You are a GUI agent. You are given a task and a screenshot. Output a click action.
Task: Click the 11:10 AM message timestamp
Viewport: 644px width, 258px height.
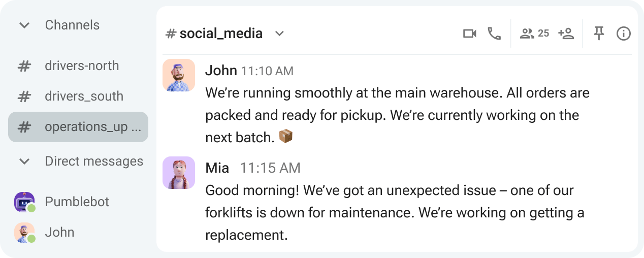(x=267, y=71)
